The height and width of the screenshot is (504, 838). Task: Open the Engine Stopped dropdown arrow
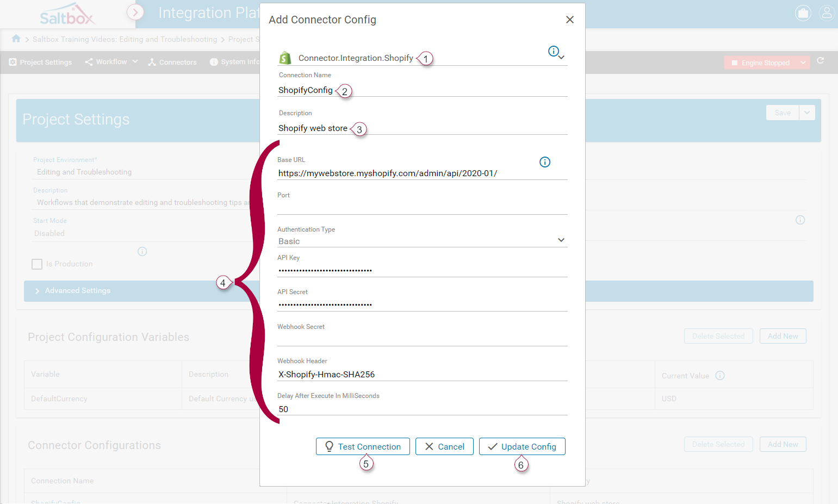[x=803, y=63]
